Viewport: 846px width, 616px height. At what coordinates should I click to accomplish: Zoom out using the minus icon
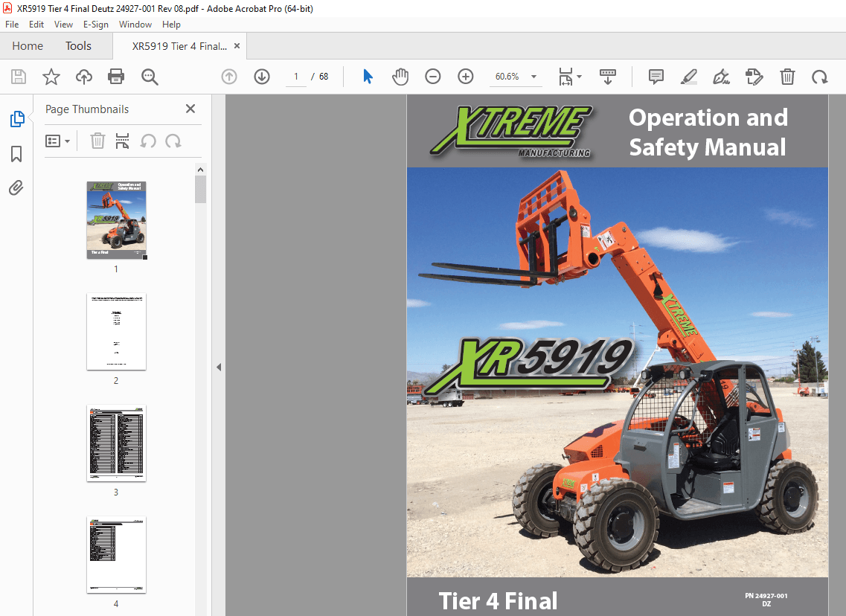pos(433,77)
